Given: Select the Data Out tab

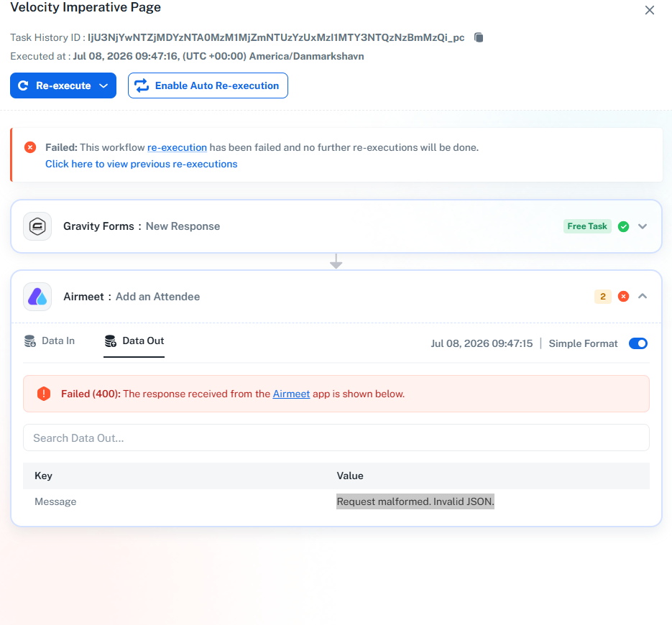Looking at the screenshot, I should [x=134, y=341].
